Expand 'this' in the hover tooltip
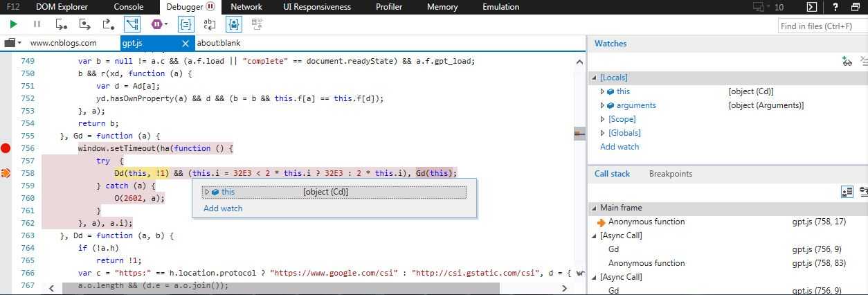868x295 pixels. [x=206, y=192]
